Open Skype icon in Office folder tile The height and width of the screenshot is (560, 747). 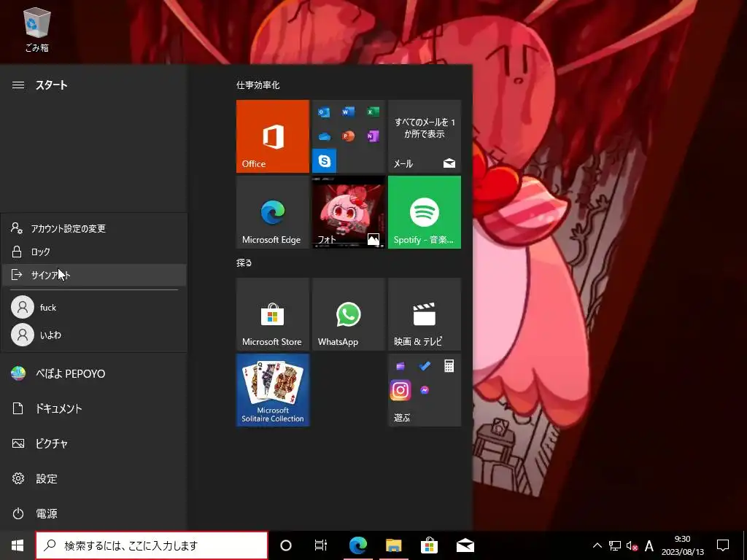(x=325, y=160)
